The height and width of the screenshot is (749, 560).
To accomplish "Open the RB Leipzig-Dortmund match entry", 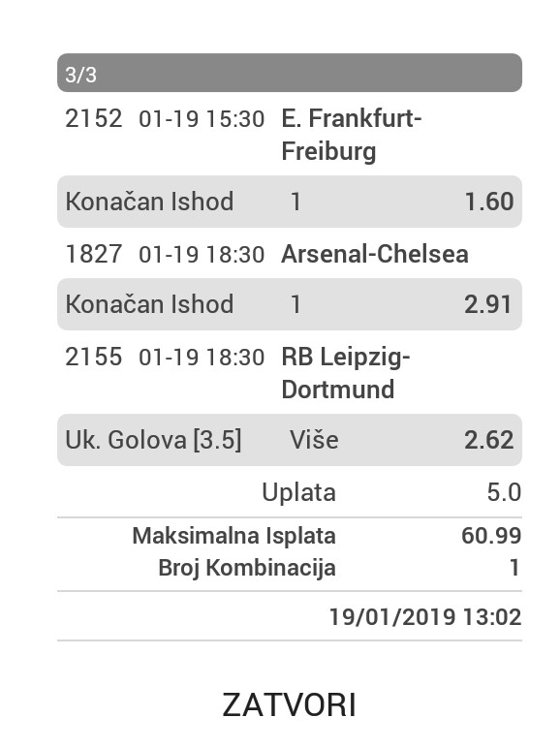I will click(290, 373).
